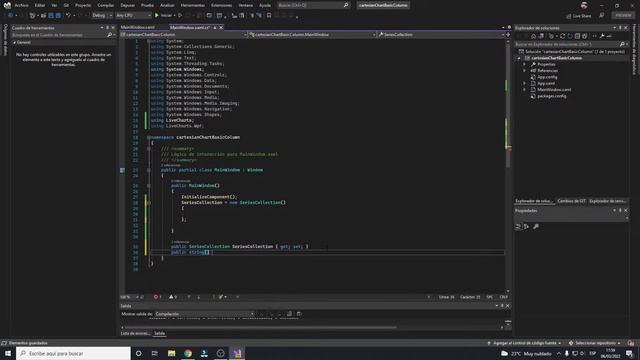640x360 pixels.
Task: Open the MainWindow class navigation dropdown
Action: (312, 35)
